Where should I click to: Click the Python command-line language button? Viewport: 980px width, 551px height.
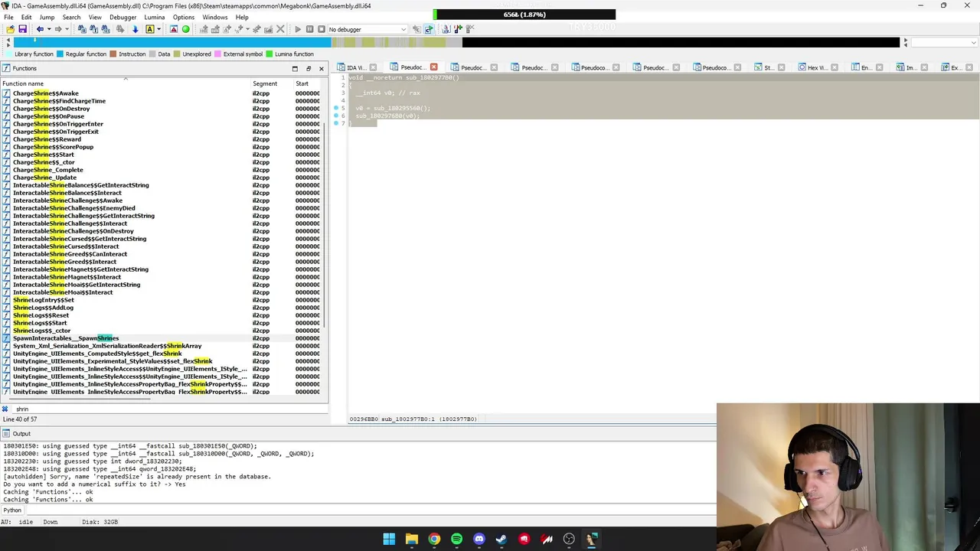coord(12,510)
